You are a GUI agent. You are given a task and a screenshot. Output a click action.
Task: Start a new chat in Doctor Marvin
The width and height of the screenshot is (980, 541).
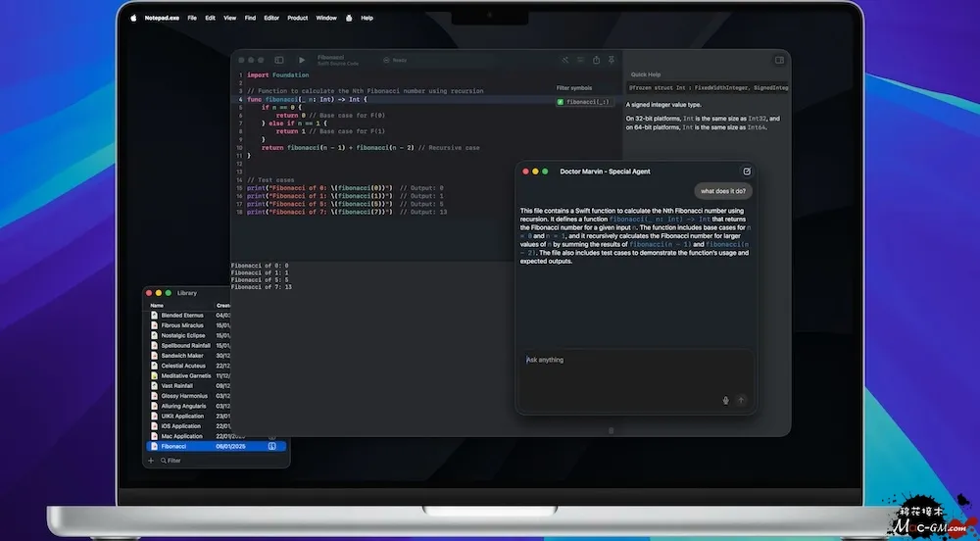tap(746, 172)
